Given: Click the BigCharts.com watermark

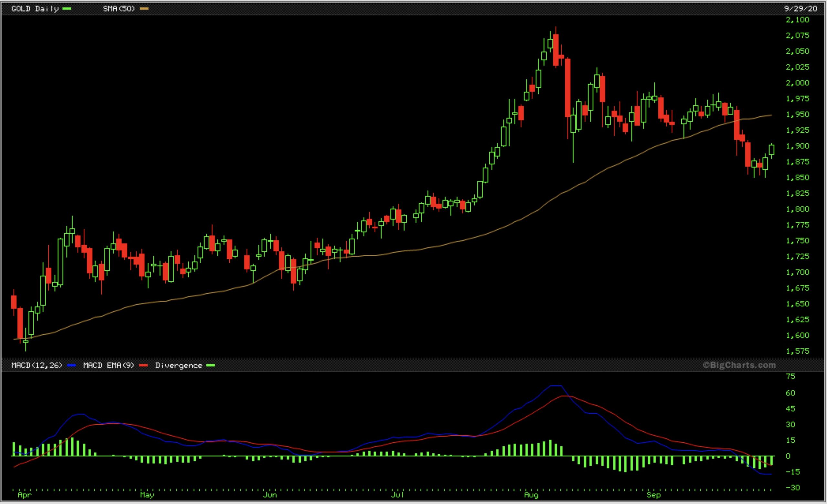Looking at the screenshot, I should (739, 365).
